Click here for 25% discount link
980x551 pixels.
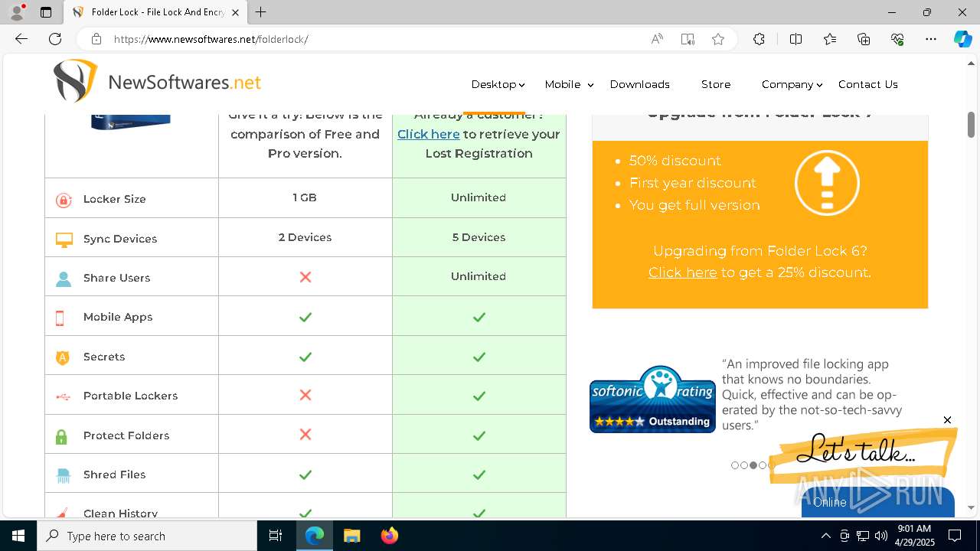(683, 272)
